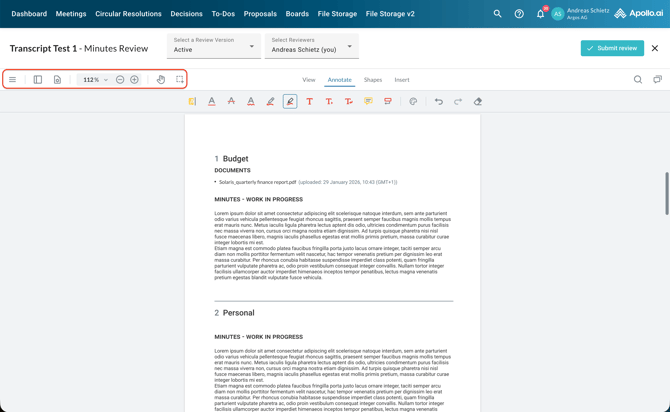
Task: Pick the eraser tool in annotation toolbar
Action: [x=478, y=102]
